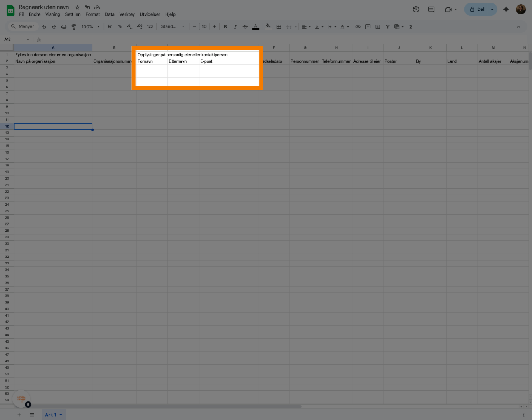
Task: Add a new sheet with plus button
Action: click(19, 415)
